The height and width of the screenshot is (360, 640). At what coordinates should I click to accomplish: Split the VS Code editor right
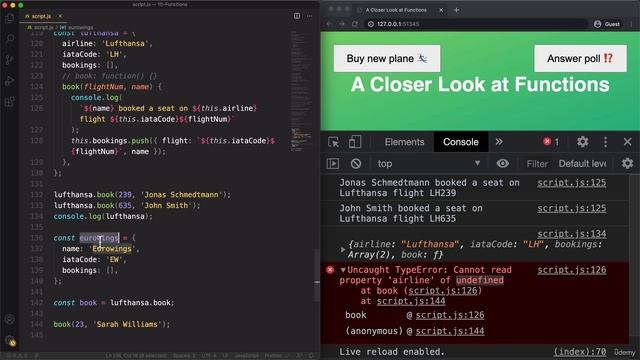tap(297, 16)
